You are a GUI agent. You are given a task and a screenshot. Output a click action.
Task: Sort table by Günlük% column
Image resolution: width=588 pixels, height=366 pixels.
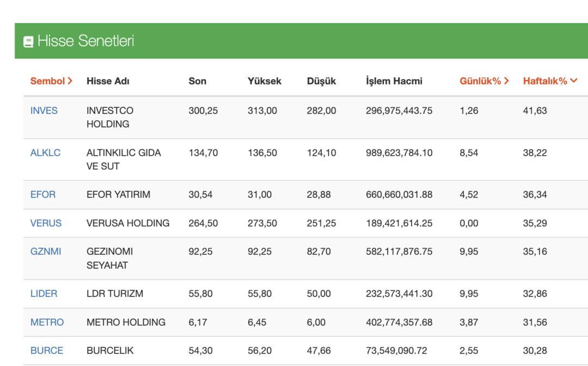pos(484,81)
